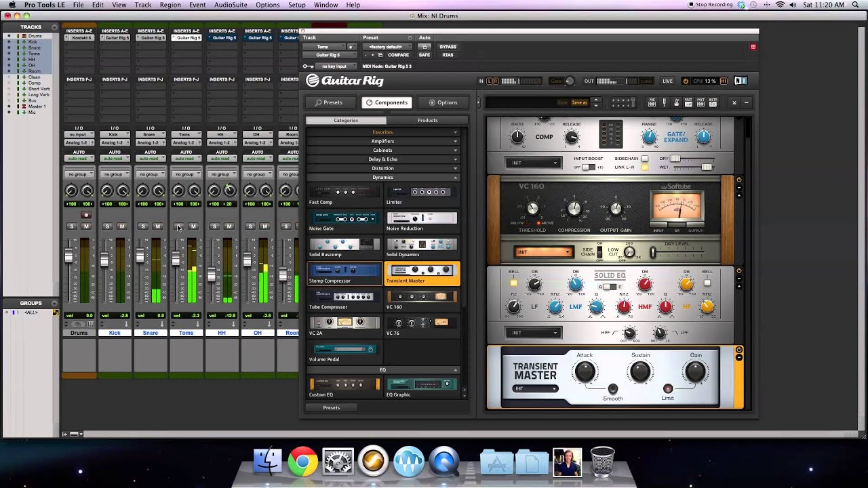The image size is (868, 488).
Task: Select the Solid Buscomp component
Action: pyautogui.click(x=344, y=247)
